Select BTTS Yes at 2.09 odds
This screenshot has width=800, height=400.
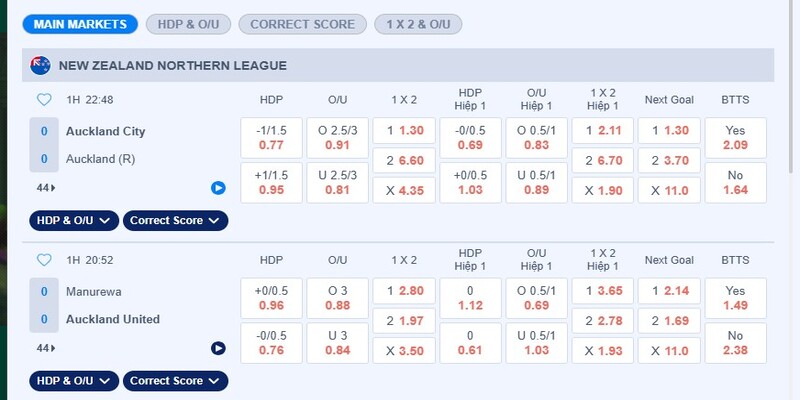click(735, 138)
